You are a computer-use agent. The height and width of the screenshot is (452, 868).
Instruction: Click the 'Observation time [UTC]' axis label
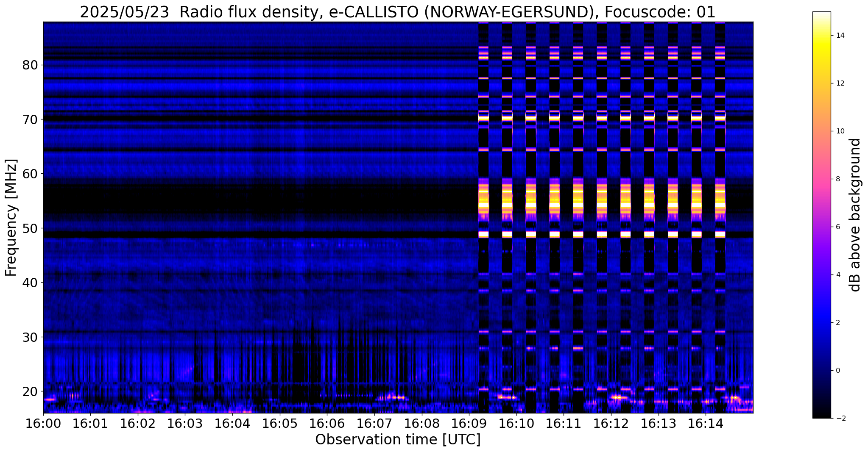398,440
